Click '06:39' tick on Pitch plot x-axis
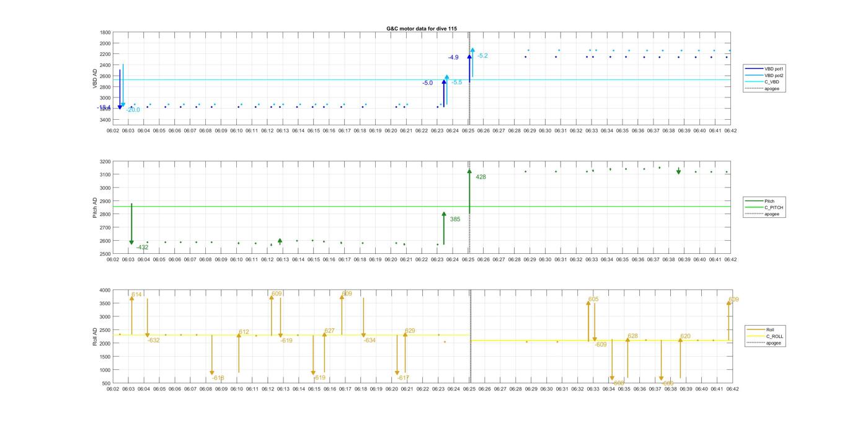This screenshot has width=868, height=430. click(684, 259)
